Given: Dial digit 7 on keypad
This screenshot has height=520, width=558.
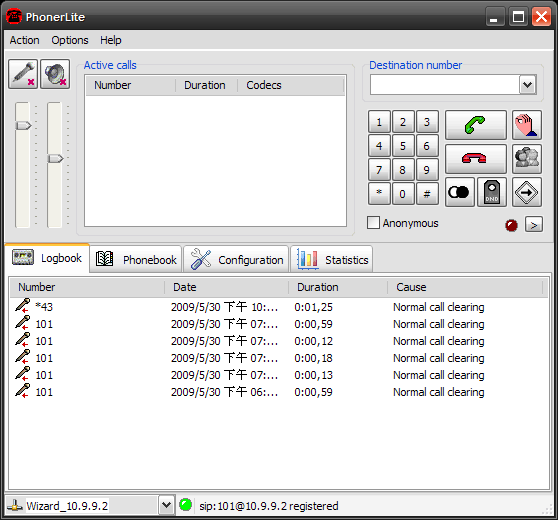Looking at the screenshot, I should click(379, 170).
